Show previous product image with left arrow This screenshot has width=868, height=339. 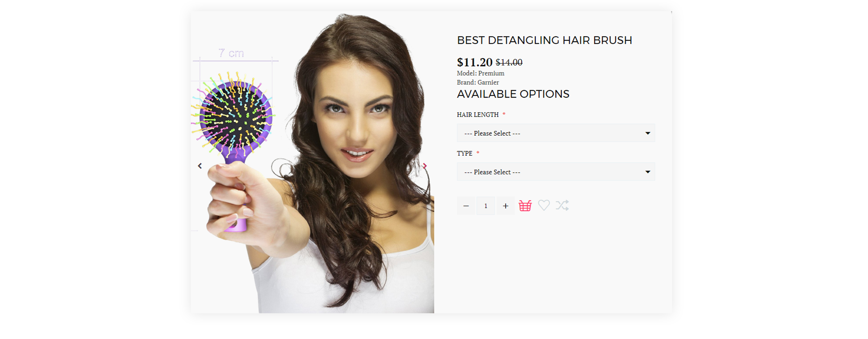point(200,166)
